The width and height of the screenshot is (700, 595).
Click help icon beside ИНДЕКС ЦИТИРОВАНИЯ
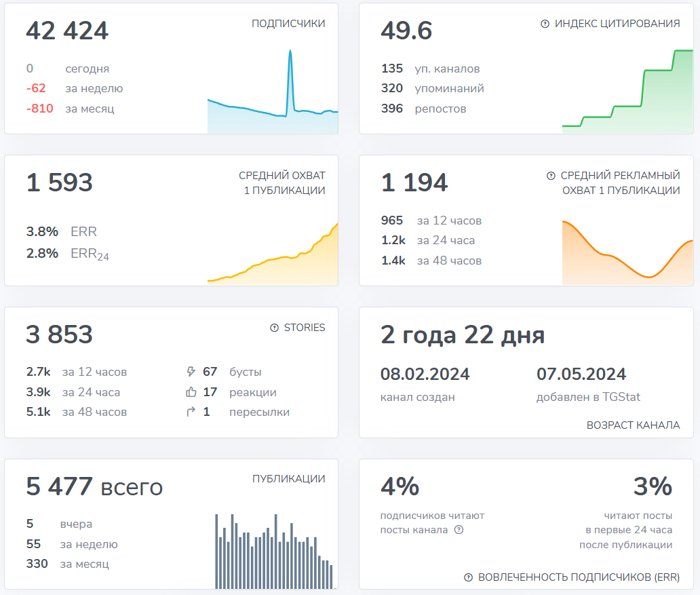[545, 24]
